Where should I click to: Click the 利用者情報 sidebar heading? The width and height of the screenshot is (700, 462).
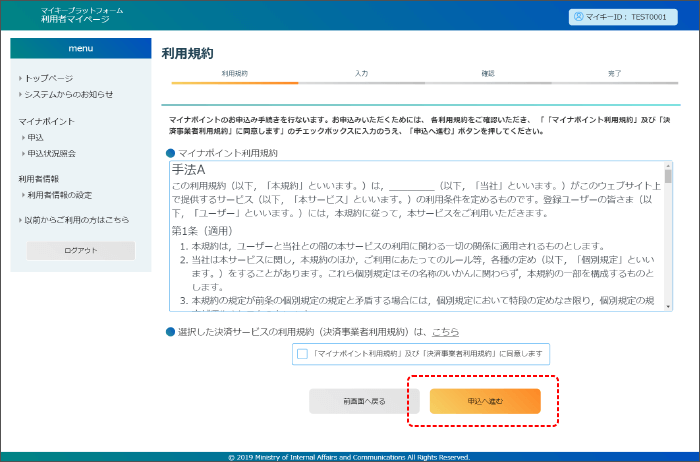point(39,179)
